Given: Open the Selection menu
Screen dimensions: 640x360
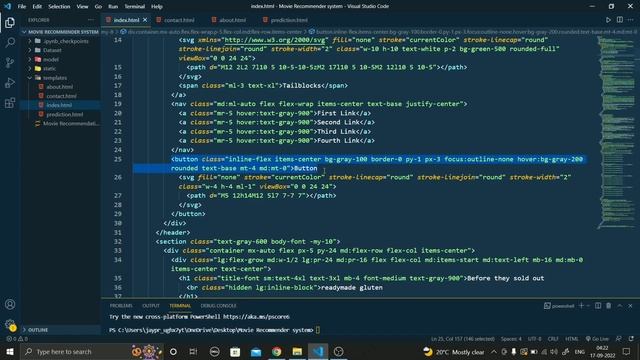Looking at the screenshot, I should coord(59,7).
